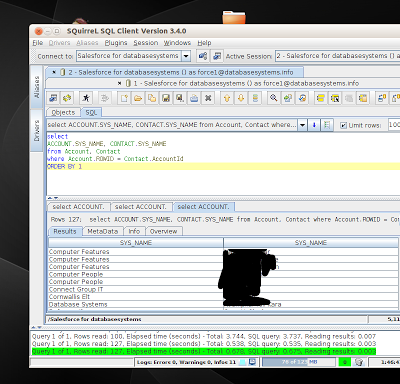Screen dimensions: 400x384
Task: Click the Run SQL running-man icon
Action: click(86, 98)
